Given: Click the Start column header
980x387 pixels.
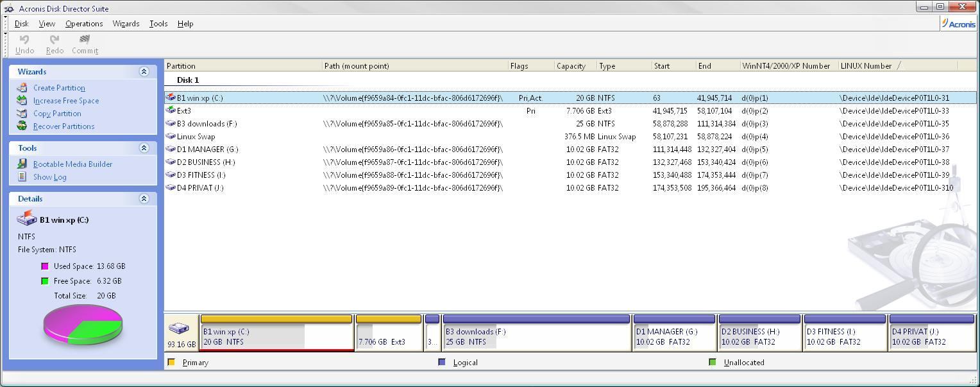Looking at the screenshot, I should click(x=673, y=65).
